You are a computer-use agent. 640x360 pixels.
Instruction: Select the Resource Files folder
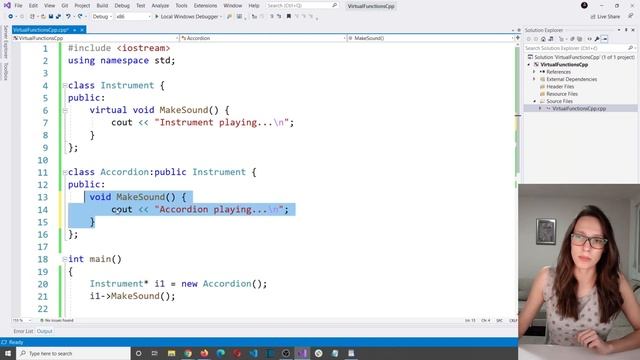click(562, 94)
